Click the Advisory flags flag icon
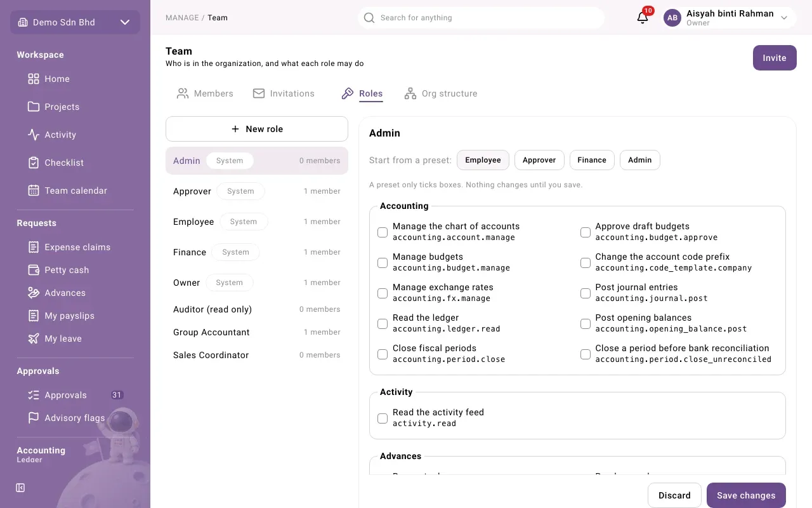The height and width of the screenshot is (508, 812). 34,418
